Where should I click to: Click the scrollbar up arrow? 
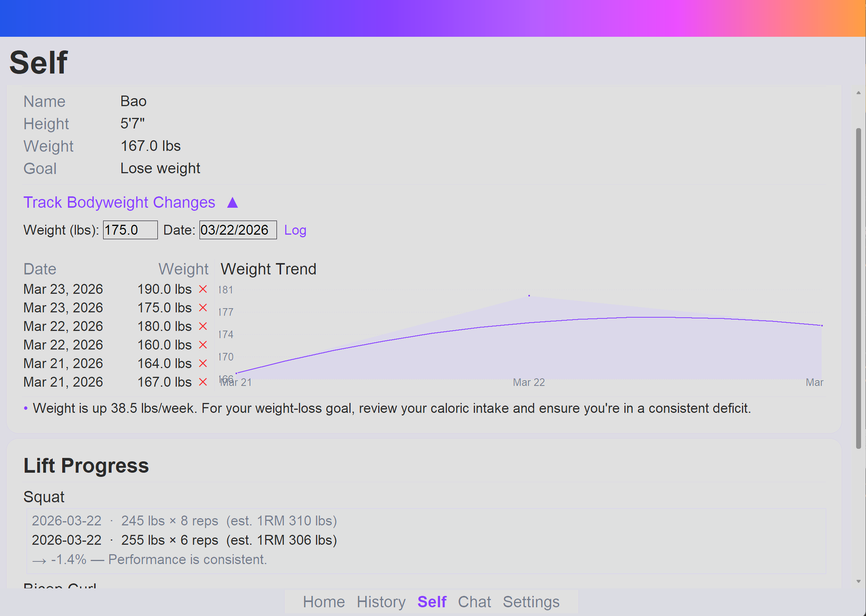pyautogui.click(x=858, y=93)
